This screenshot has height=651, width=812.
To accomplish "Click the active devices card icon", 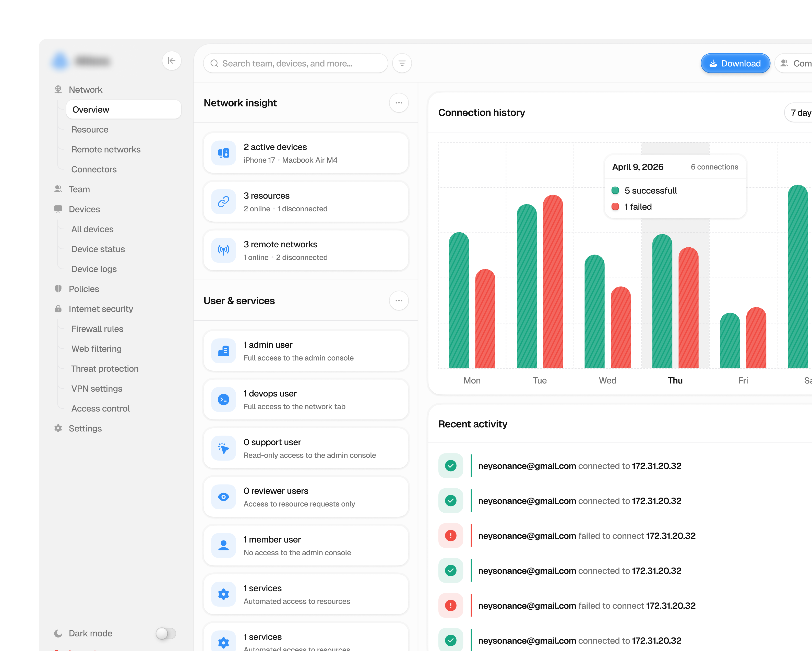I will pyautogui.click(x=223, y=153).
